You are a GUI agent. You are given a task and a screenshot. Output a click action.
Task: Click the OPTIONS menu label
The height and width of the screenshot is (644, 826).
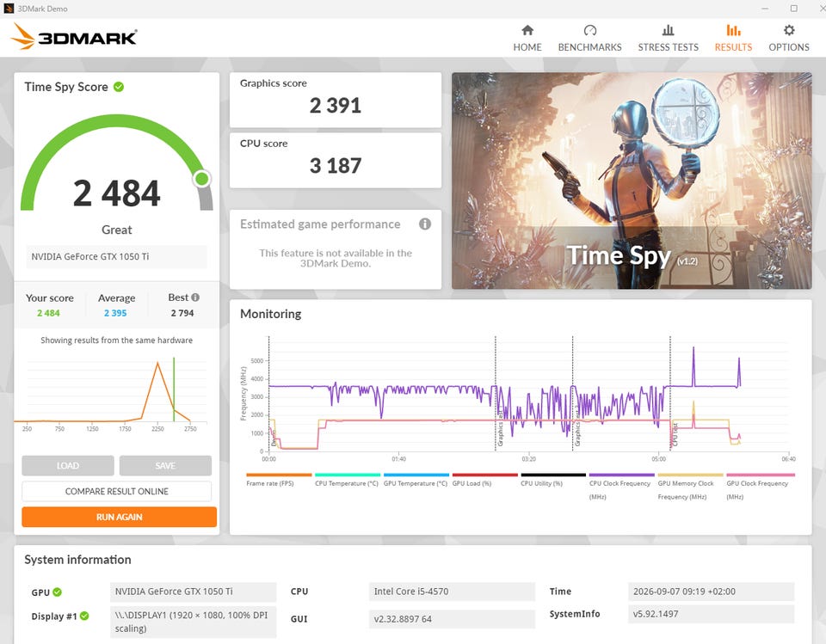pos(789,47)
